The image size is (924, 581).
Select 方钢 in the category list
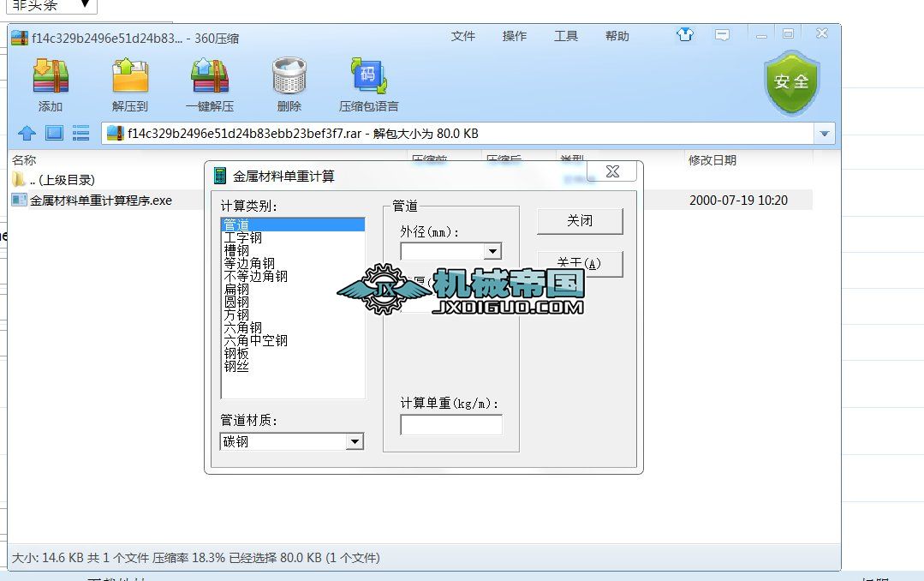tap(293, 315)
